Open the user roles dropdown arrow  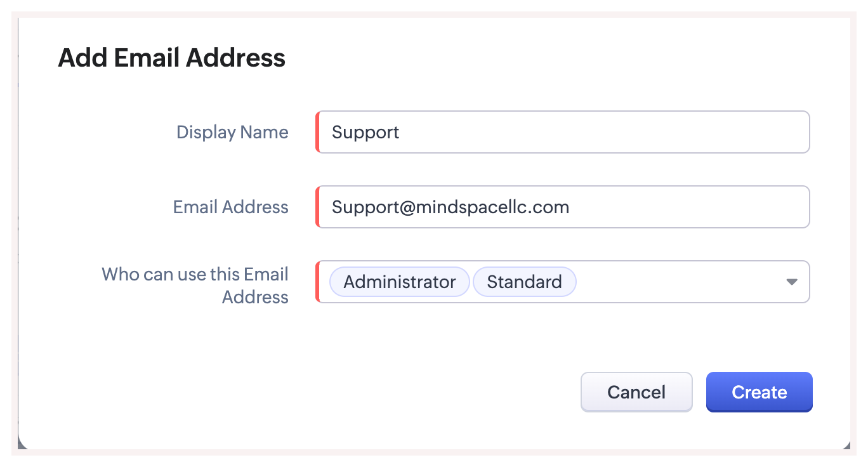point(791,282)
